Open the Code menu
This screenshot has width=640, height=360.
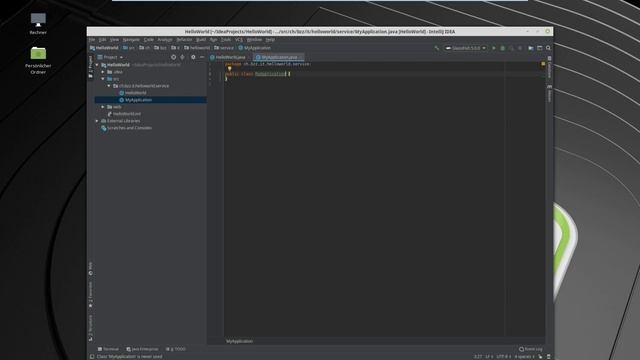click(149, 40)
